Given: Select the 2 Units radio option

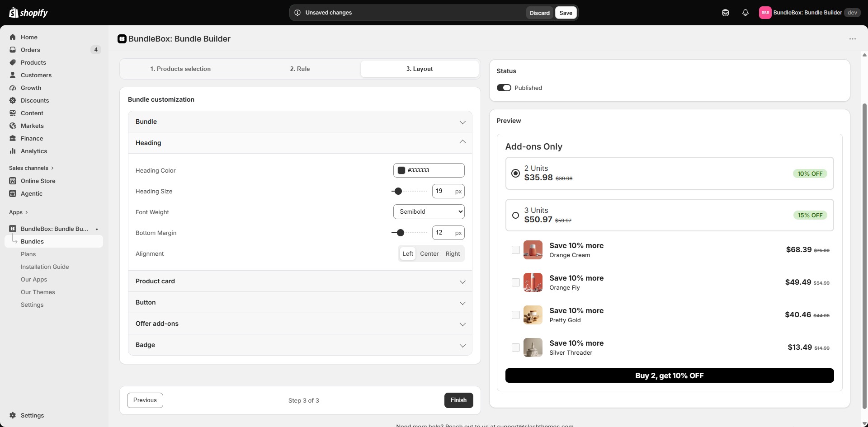Looking at the screenshot, I should [x=515, y=174].
